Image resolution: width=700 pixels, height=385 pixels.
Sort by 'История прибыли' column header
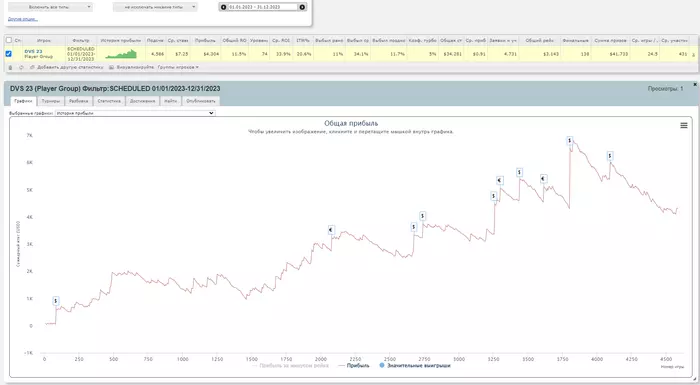pos(121,40)
